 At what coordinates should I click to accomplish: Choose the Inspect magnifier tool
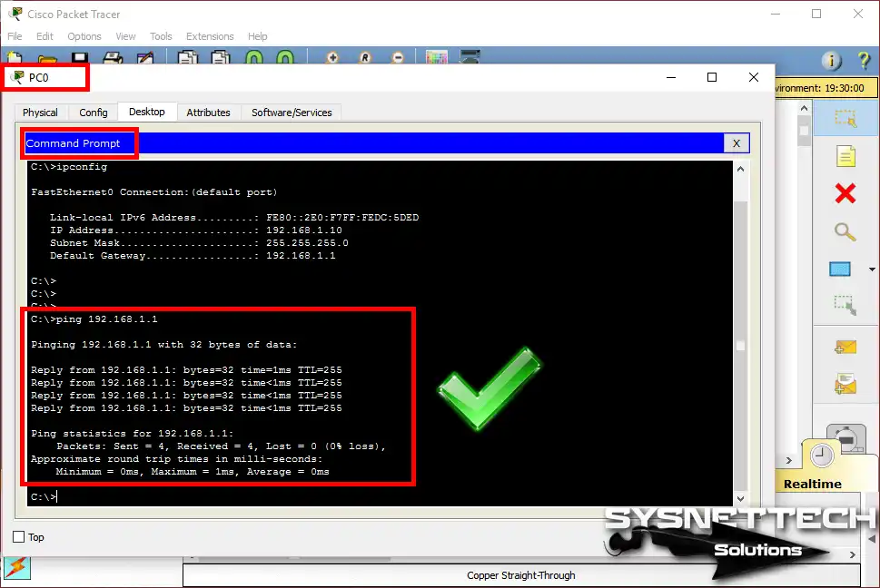coord(845,231)
